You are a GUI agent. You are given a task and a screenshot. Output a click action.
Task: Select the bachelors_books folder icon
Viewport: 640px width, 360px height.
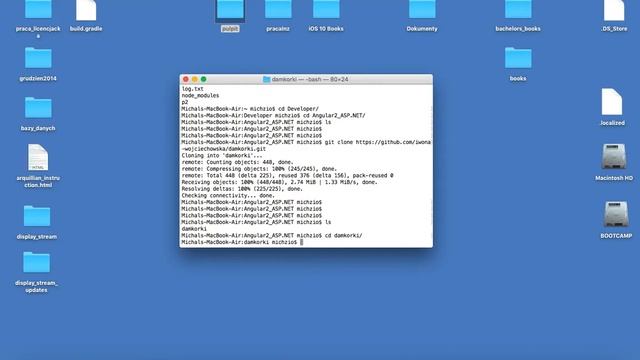[518, 9]
